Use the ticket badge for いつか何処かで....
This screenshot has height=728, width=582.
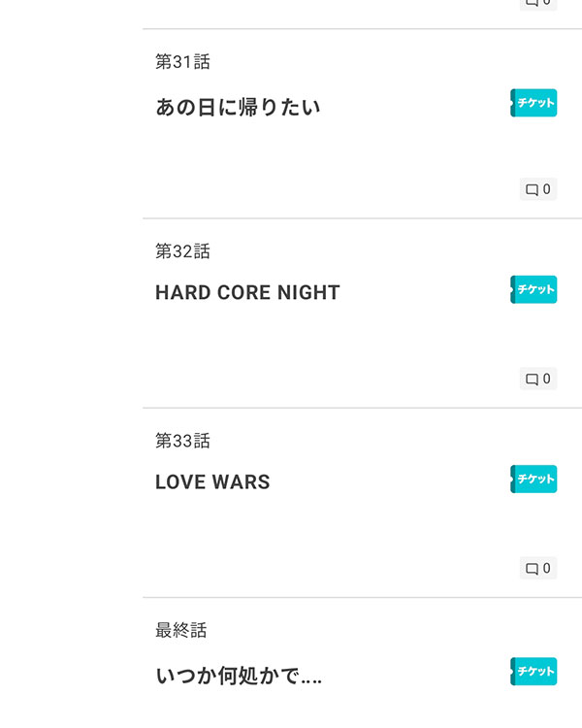tap(533, 672)
